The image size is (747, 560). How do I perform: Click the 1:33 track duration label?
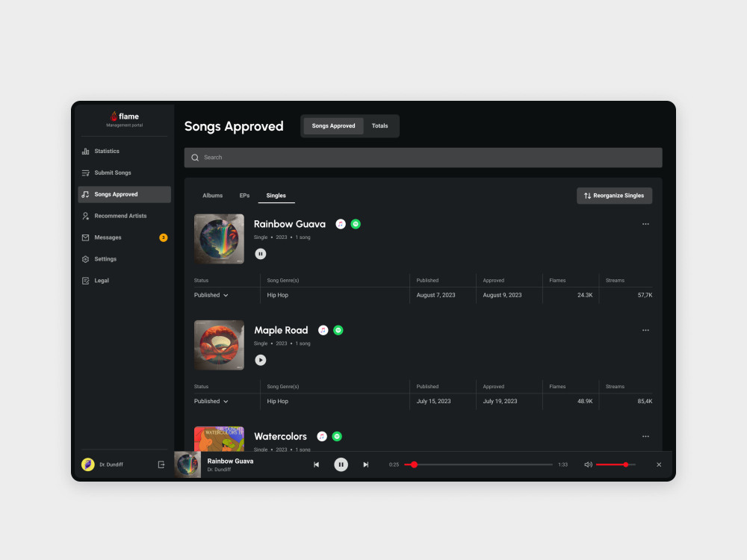point(563,464)
